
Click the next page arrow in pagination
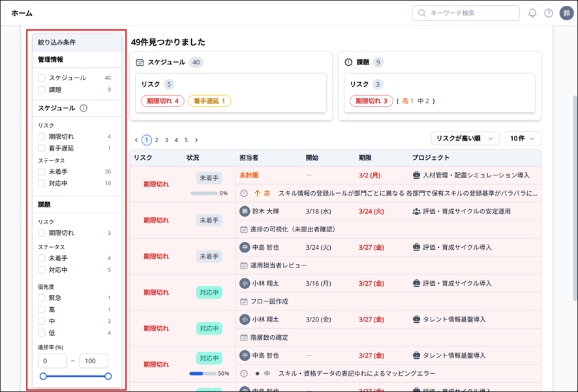coord(196,140)
